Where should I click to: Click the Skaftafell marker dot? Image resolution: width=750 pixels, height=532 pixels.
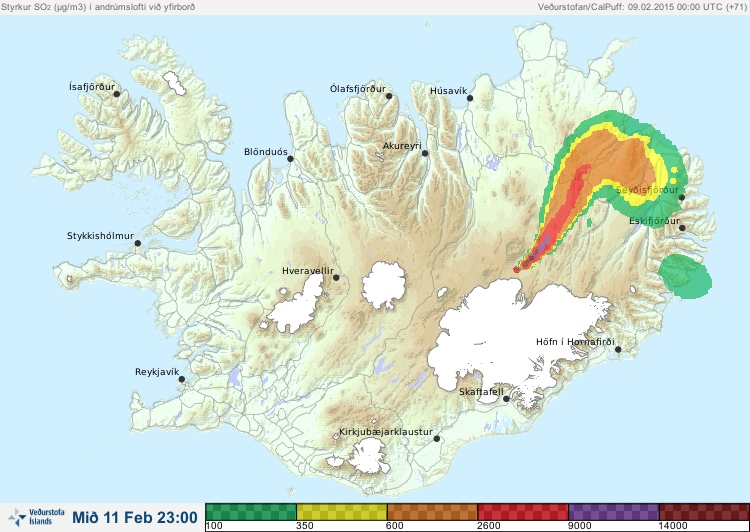pyautogui.click(x=506, y=399)
